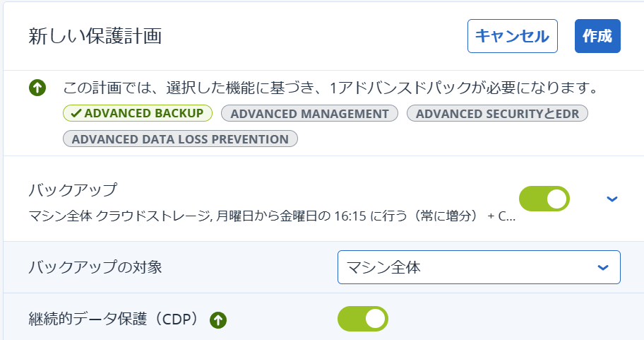Click the バックアップの対象 row label
The width and height of the screenshot is (644, 340).
point(95,267)
